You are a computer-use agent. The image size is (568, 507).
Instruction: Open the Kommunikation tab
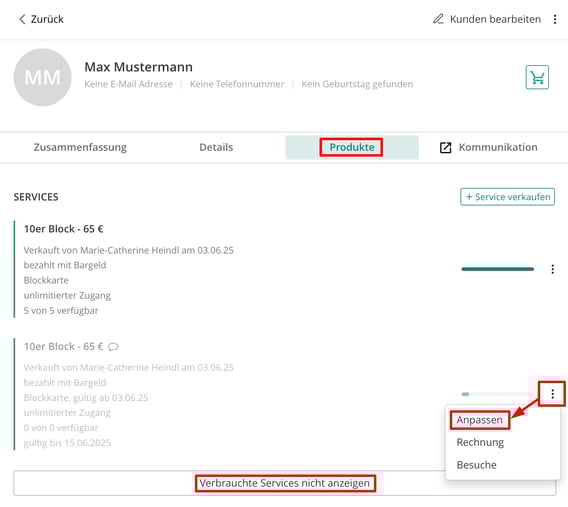click(498, 147)
